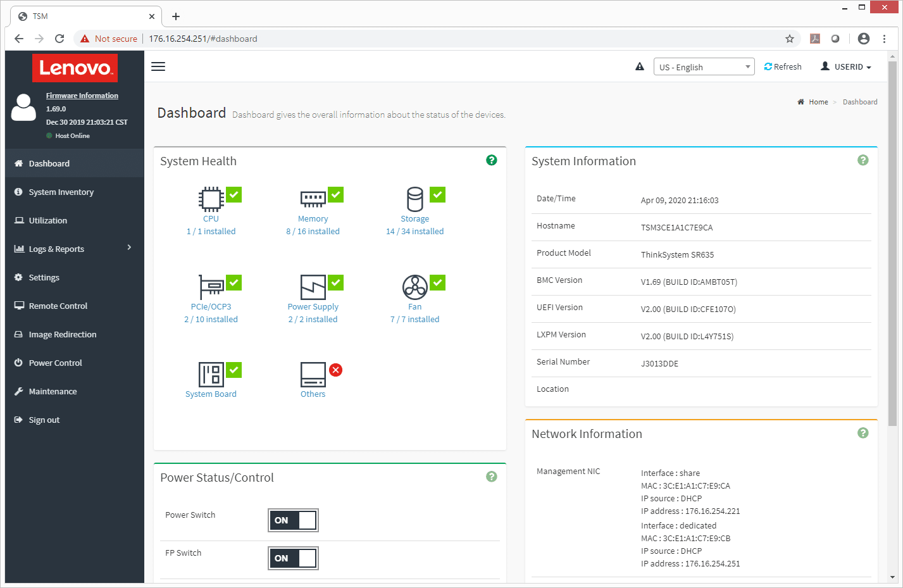Go back in the browser

click(x=19, y=39)
